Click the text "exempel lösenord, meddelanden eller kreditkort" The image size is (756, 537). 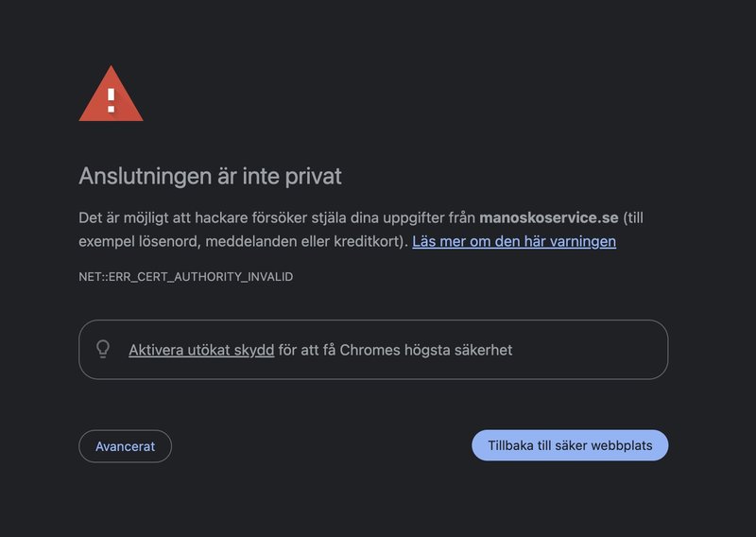(x=241, y=241)
